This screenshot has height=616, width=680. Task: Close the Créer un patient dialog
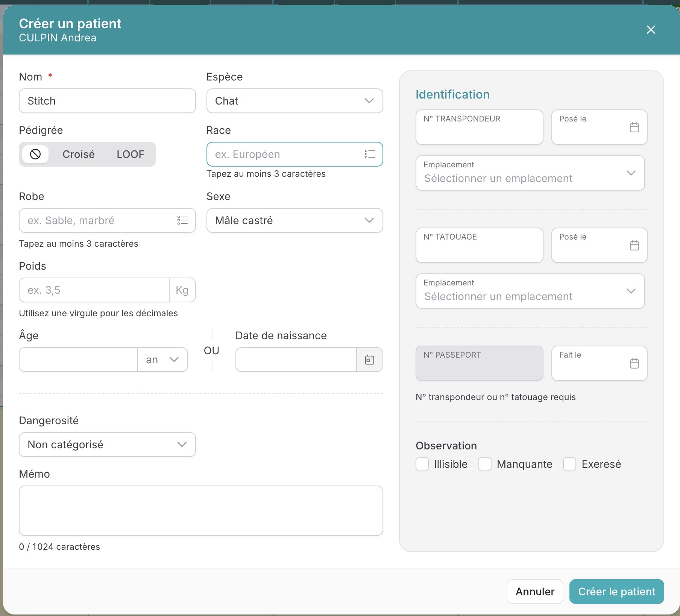(651, 30)
